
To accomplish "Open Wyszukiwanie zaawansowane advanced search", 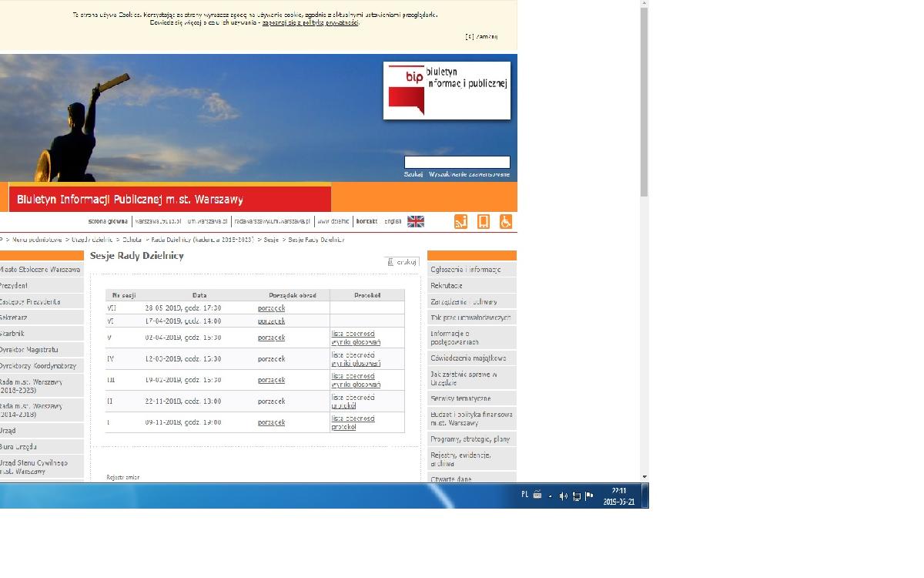I will point(469,174).
